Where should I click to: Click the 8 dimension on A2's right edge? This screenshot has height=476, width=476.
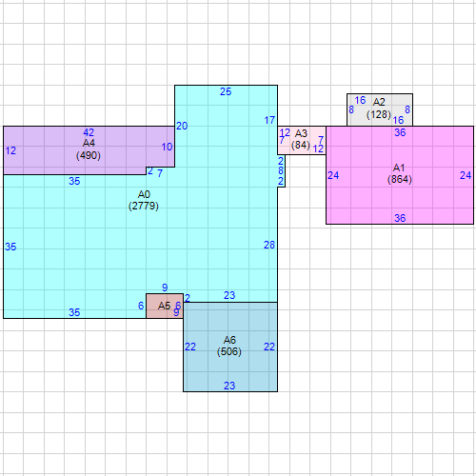(x=407, y=109)
